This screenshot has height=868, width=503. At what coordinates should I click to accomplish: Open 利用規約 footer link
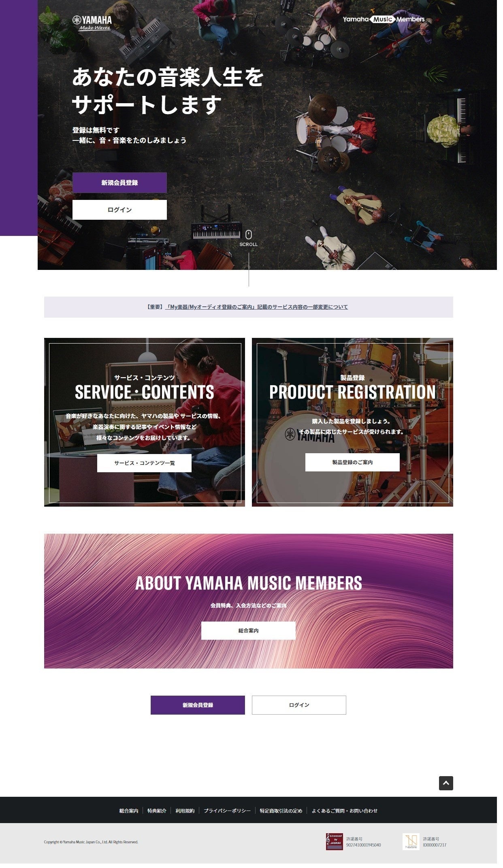click(185, 811)
